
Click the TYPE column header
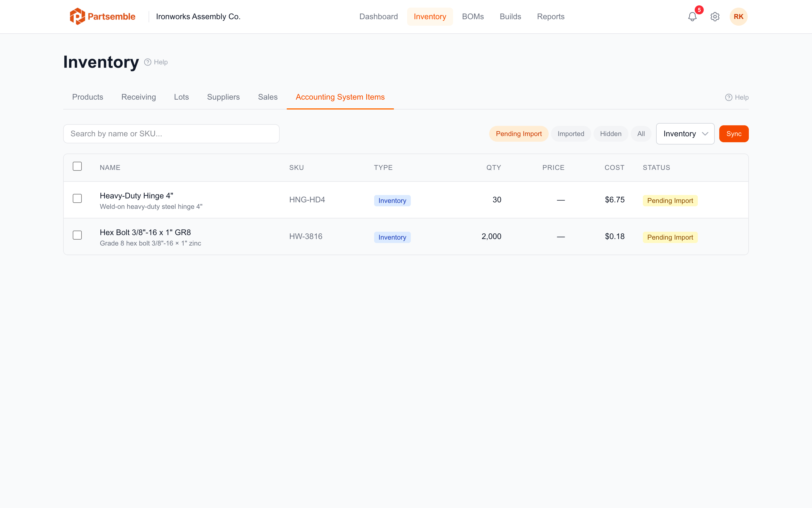point(383,168)
